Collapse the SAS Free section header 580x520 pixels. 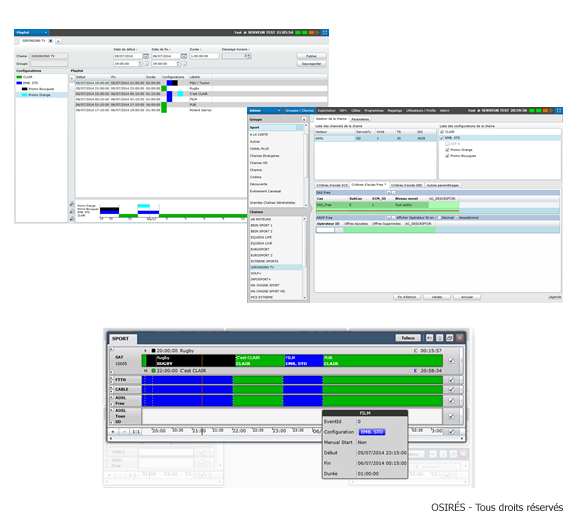coord(388,193)
